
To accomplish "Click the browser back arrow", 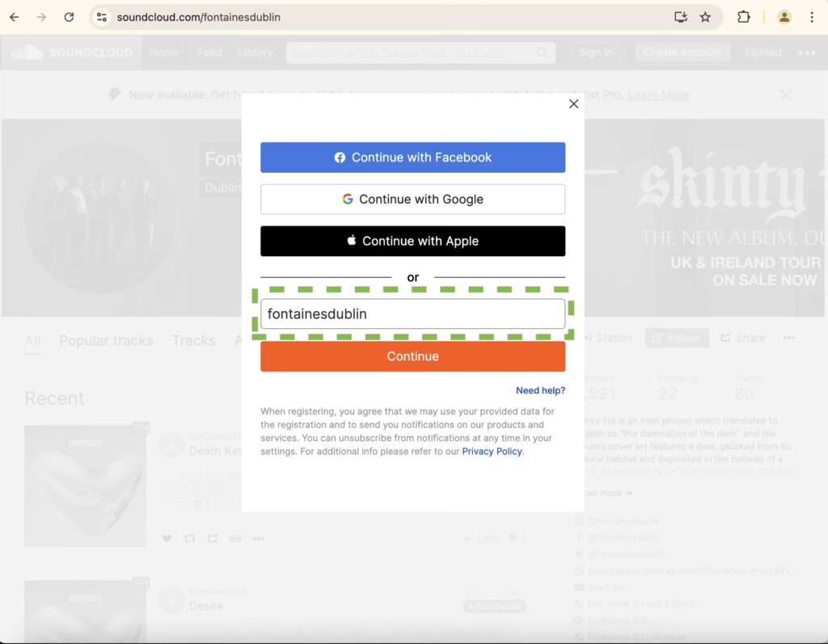I will pos(14,17).
